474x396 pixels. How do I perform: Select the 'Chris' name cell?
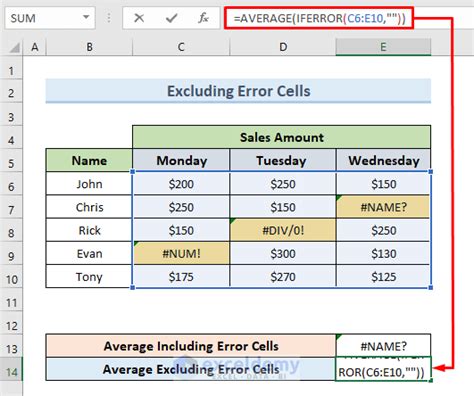[x=89, y=207]
